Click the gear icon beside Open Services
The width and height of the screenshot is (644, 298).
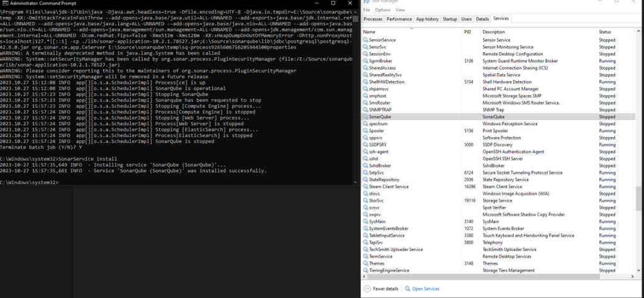(407, 289)
